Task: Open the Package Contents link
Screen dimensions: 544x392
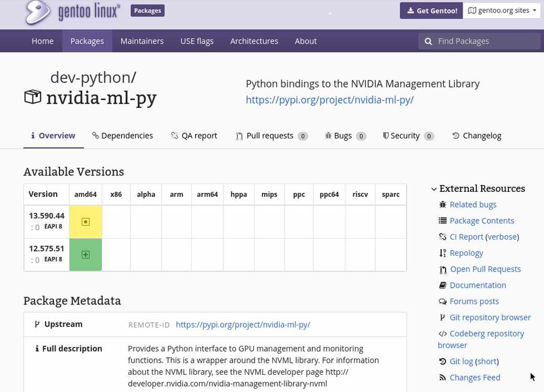Action: pos(482,221)
